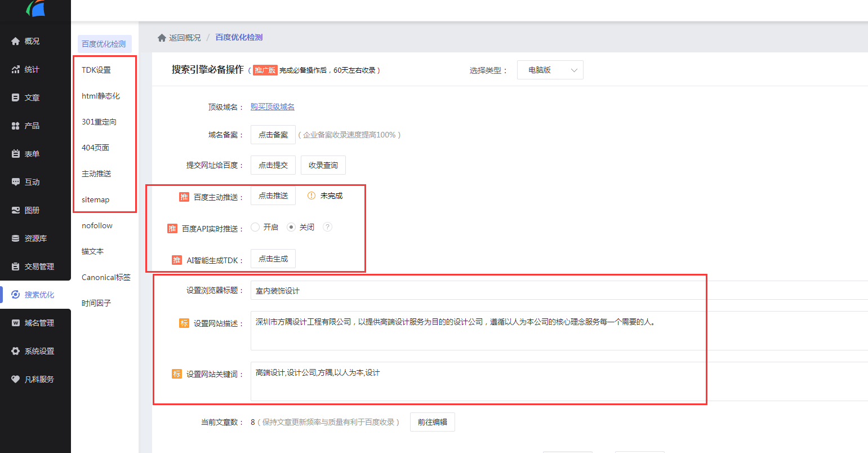Open nofollow submenu item
The width and height of the screenshot is (868, 453).
point(97,225)
